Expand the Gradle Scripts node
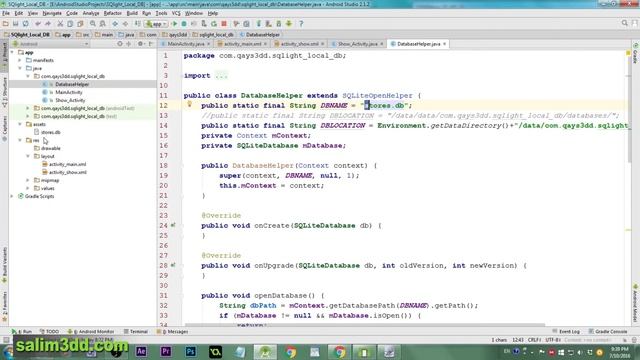Screen dimensions: 640x360 click(x=12, y=196)
